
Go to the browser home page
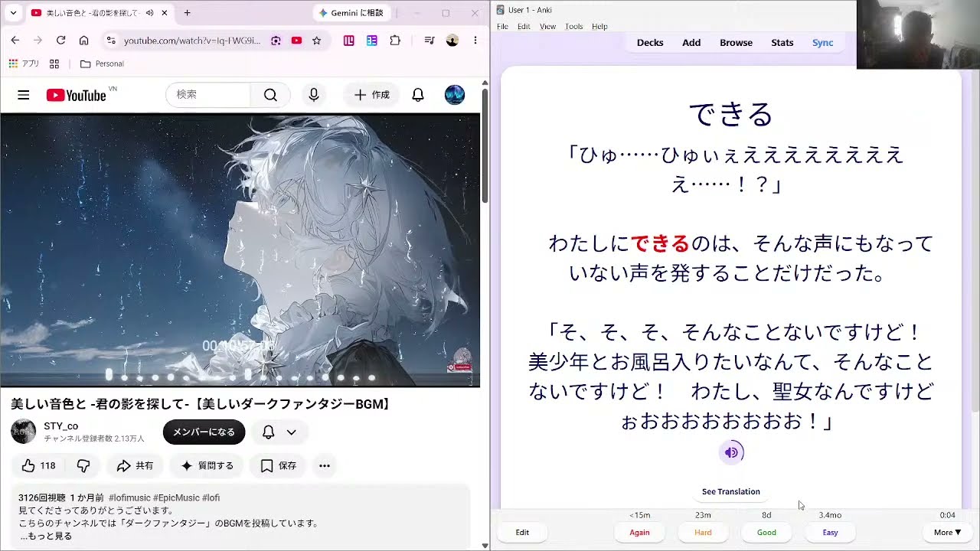click(83, 41)
